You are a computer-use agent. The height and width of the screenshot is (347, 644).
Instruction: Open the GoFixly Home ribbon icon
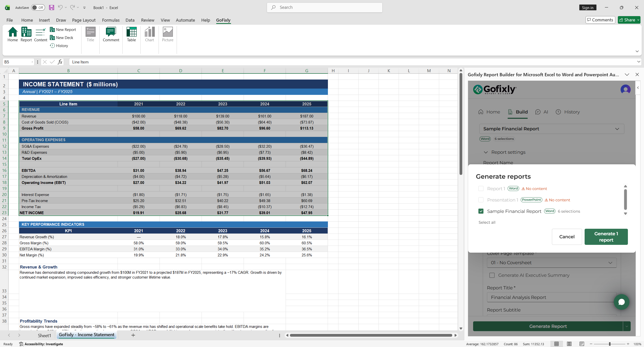tap(13, 34)
